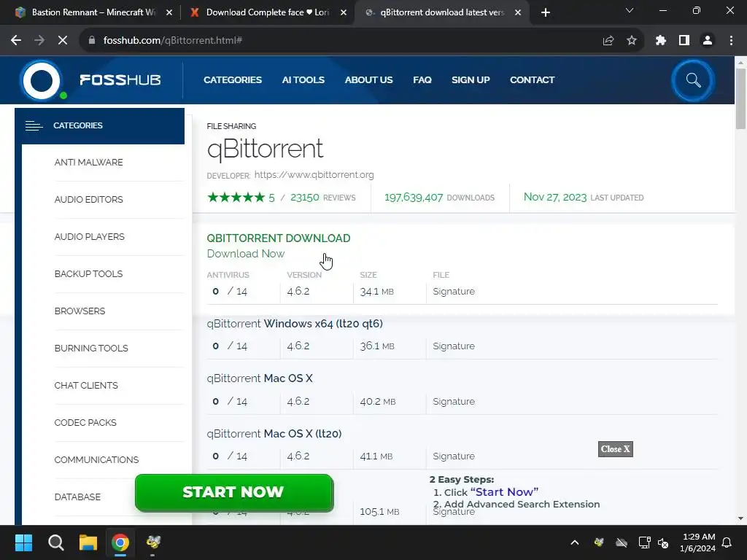Open Signature for the 36.1 MB file
The height and width of the screenshot is (560, 747).
pos(454,346)
